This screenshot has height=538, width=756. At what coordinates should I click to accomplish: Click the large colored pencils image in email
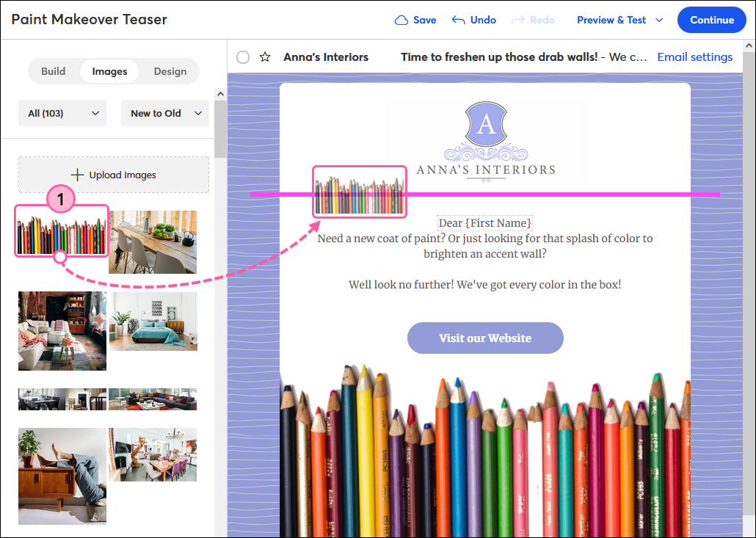click(x=485, y=451)
